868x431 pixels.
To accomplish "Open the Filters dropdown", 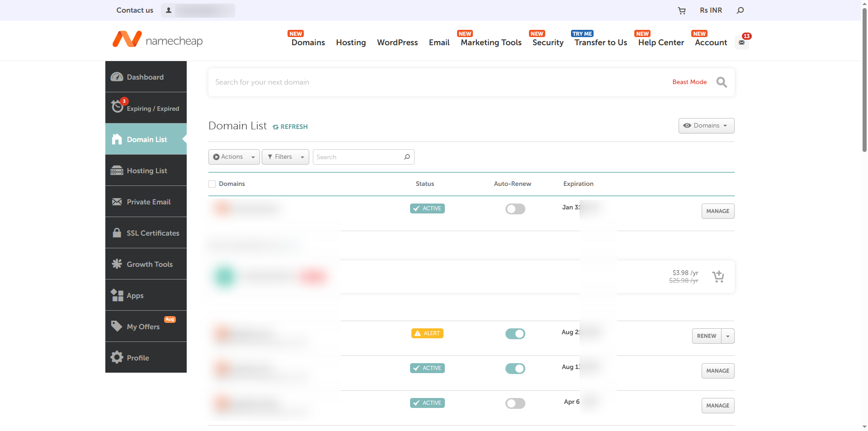I will click(x=285, y=157).
